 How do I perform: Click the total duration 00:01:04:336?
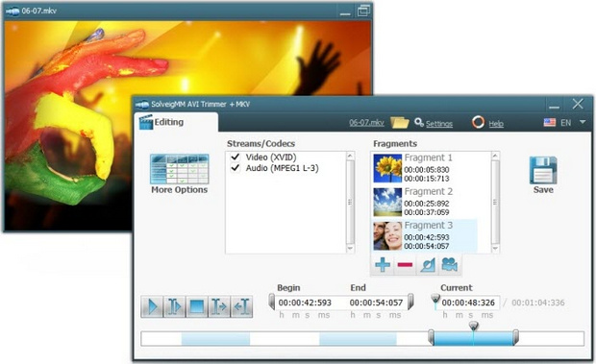click(x=538, y=303)
